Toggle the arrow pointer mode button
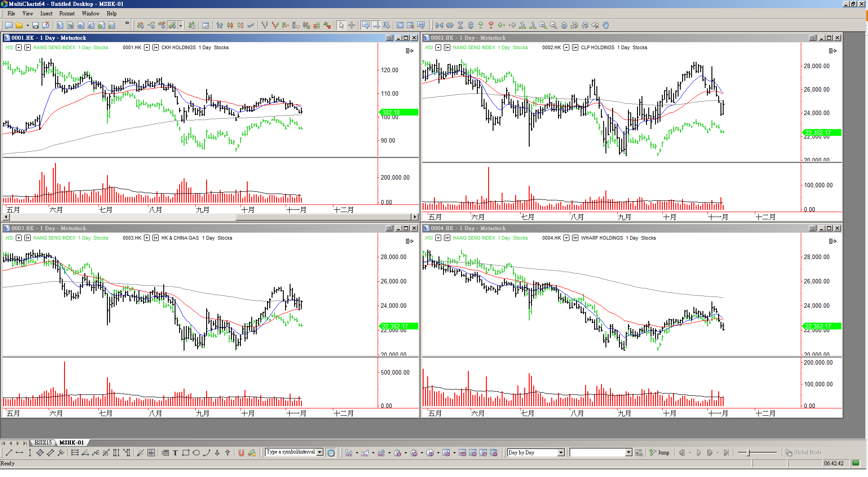The width and height of the screenshot is (868, 477). 342,25
